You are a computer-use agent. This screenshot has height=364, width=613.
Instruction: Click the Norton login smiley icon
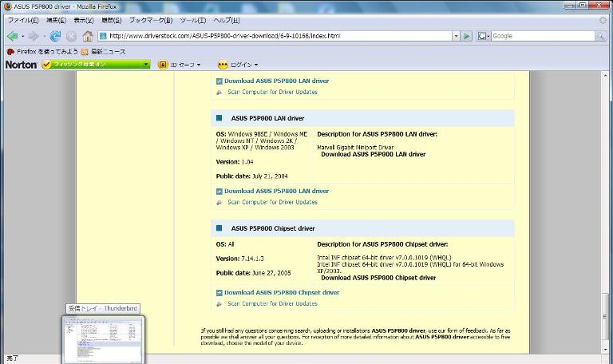pyautogui.click(x=223, y=65)
